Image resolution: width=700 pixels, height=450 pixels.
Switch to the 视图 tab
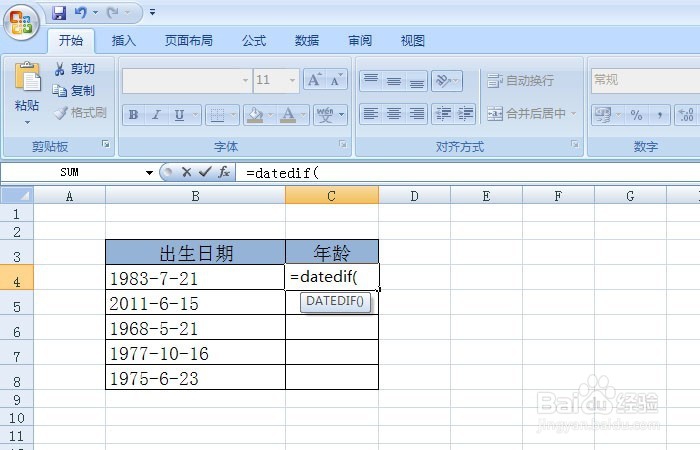(x=412, y=41)
